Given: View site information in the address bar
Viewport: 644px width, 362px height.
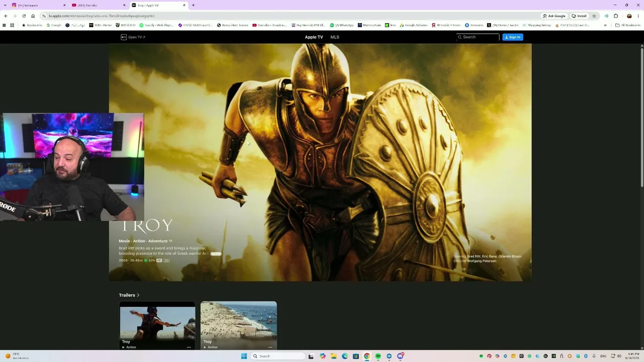Looking at the screenshot, I should (44, 16).
